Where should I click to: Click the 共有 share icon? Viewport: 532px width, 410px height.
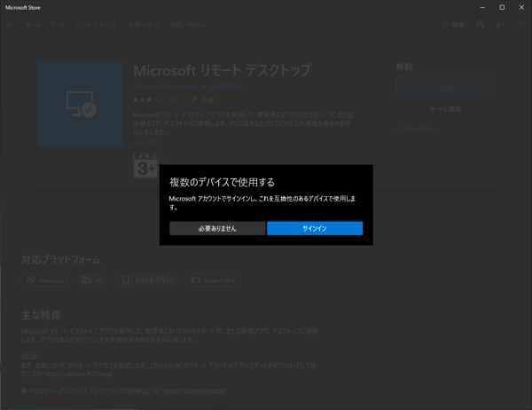coord(202,99)
